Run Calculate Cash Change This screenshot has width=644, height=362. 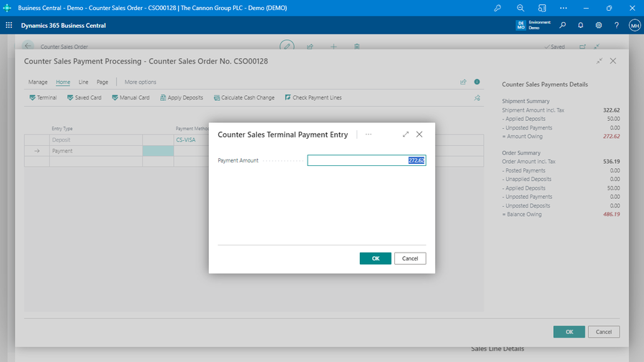243,97
